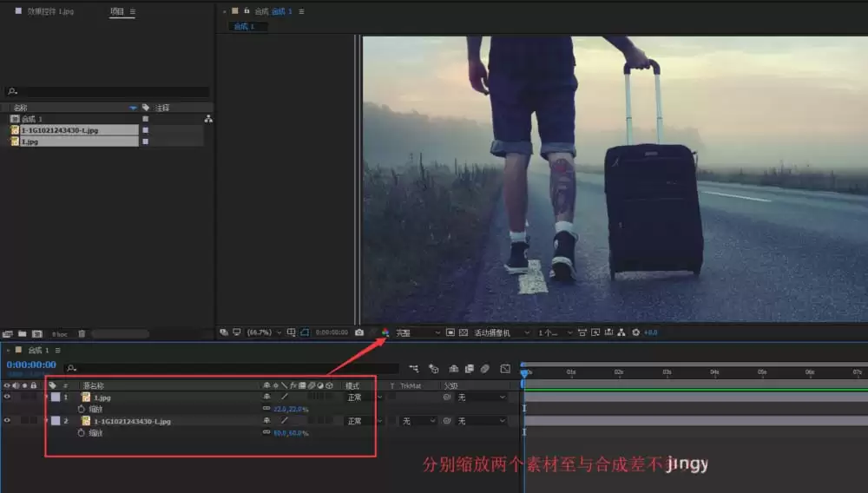868x493 pixels.
Task: Toggle scale constrain link for layer 1.jpg
Action: click(266, 408)
